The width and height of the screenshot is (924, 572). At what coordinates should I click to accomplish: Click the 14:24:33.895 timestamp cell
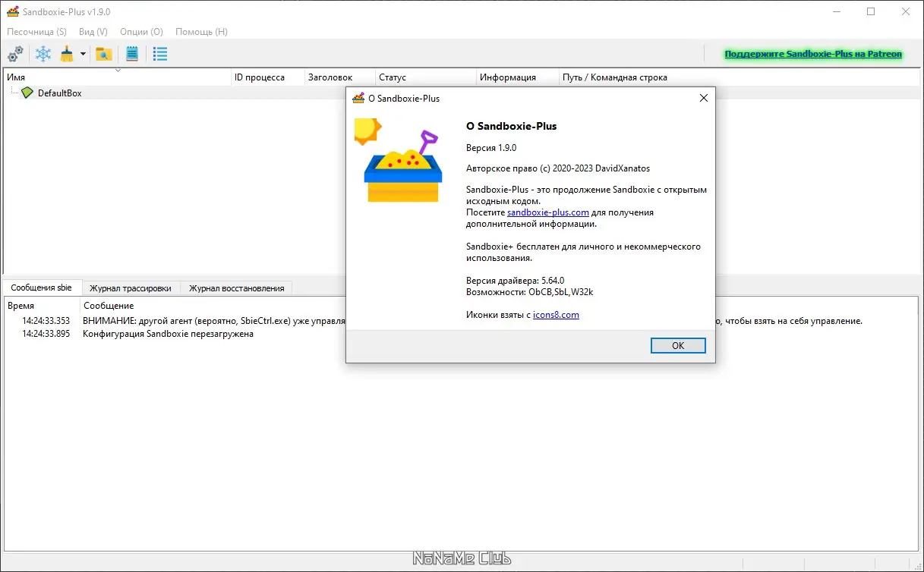[46, 334]
